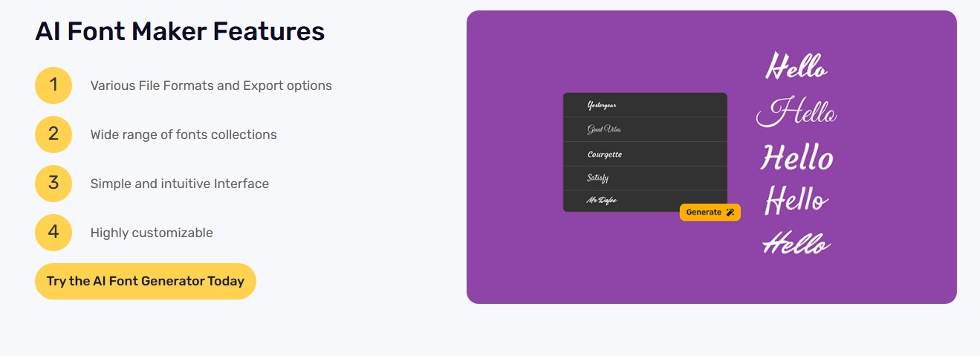Click the bottom slanted Hello sample

[796, 243]
